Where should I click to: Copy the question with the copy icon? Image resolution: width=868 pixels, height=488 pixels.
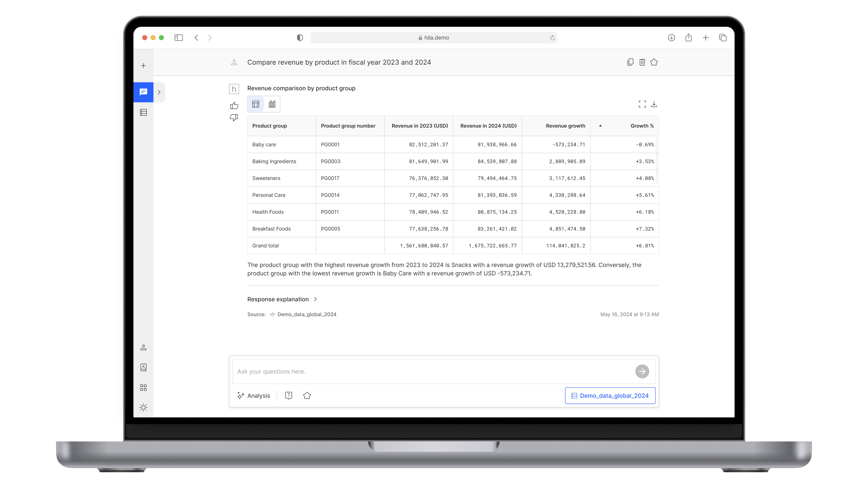630,62
